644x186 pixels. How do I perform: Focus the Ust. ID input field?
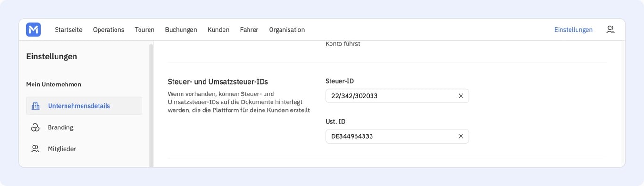pos(397,136)
